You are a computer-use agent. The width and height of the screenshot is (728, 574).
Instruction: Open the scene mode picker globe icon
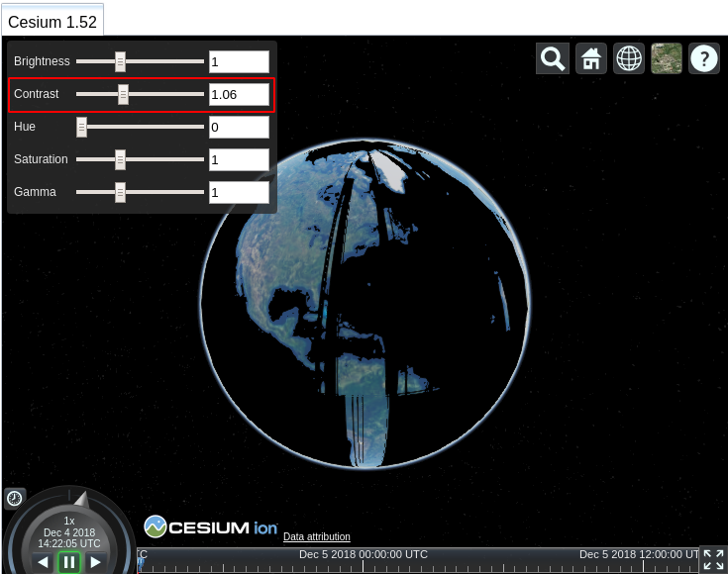pos(629,58)
